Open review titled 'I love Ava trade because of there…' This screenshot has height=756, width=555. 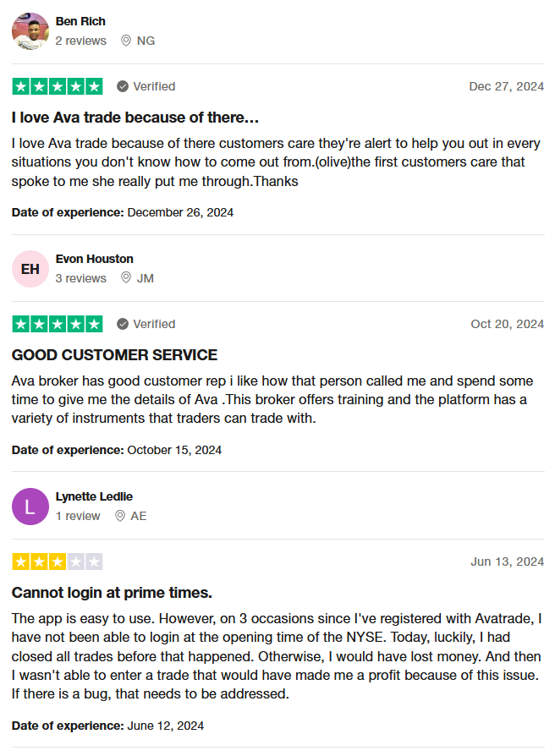(135, 118)
